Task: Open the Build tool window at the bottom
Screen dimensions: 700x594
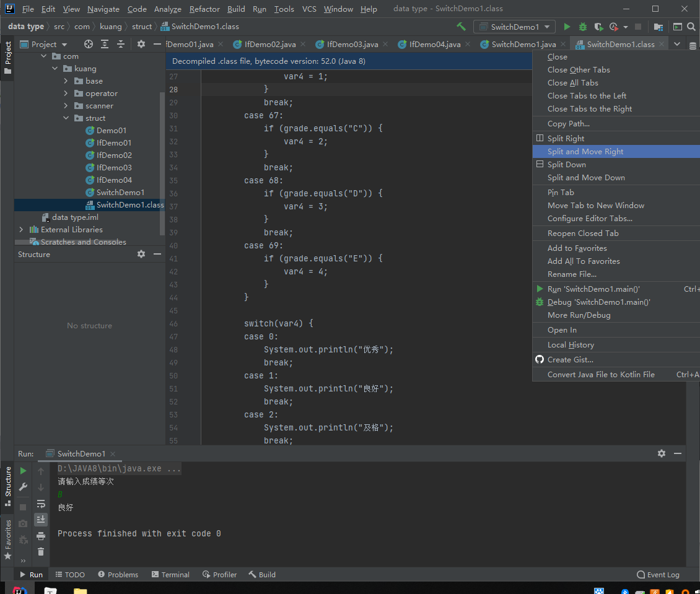Action: point(262,574)
